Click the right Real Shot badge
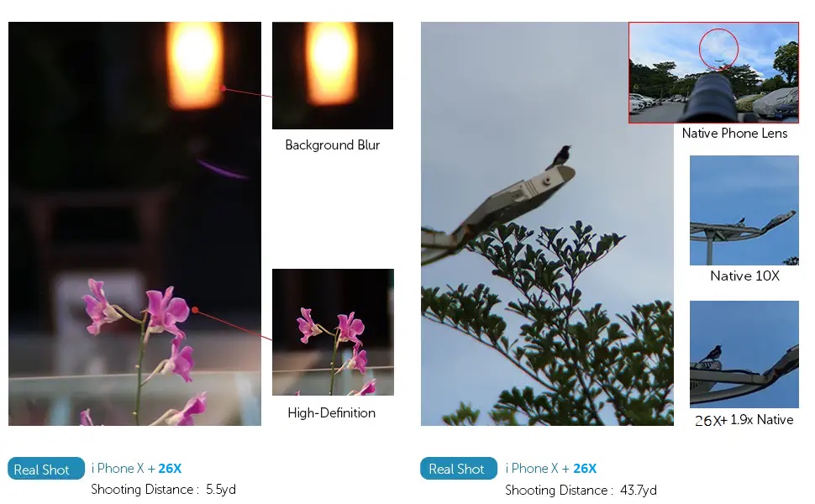 point(459,469)
